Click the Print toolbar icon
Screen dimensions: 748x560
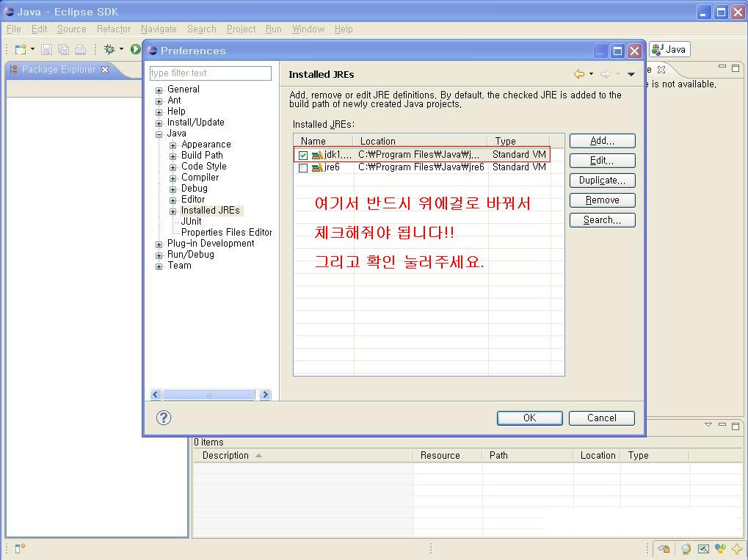(x=81, y=49)
